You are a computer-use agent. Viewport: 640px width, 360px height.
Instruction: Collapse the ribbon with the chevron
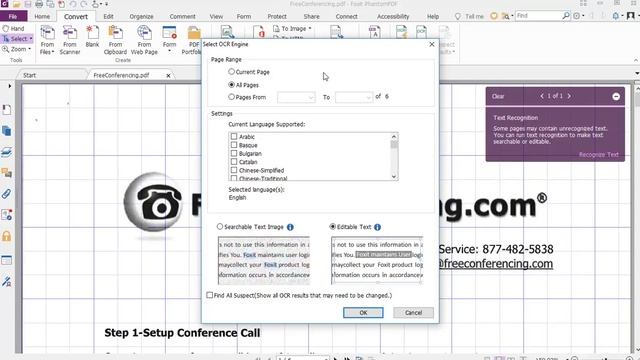point(636,60)
